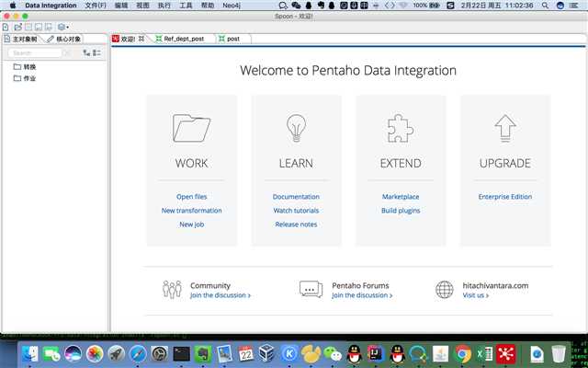Open the perspective switcher dropdown in toolbar

coord(63,27)
